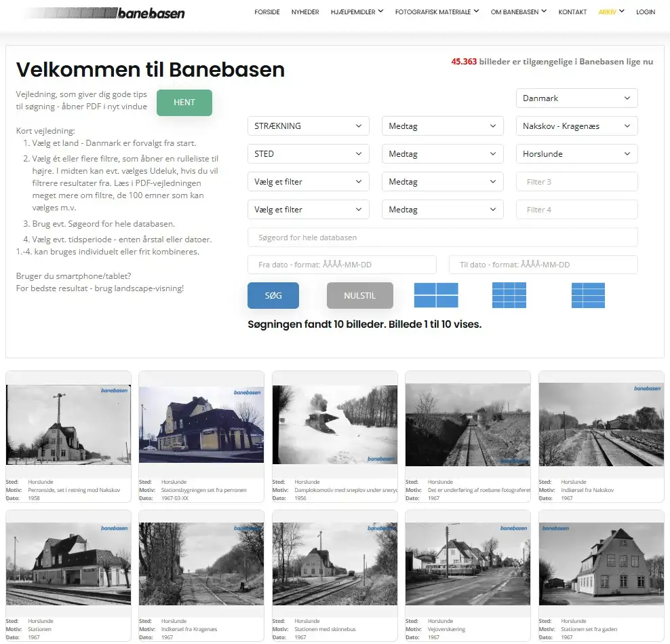Click NULSTIL to reset the search
The width and height of the screenshot is (670, 644).
359,295
